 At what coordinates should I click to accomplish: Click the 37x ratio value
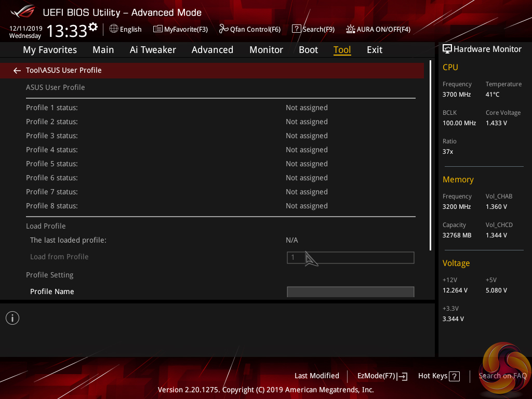click(x=447, y=151)
